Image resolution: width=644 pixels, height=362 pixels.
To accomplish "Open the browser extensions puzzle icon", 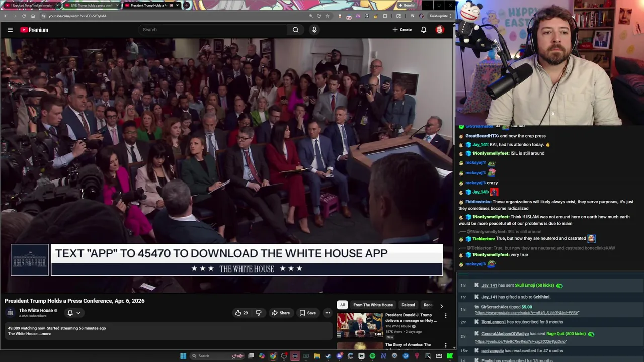I will 385,16.
